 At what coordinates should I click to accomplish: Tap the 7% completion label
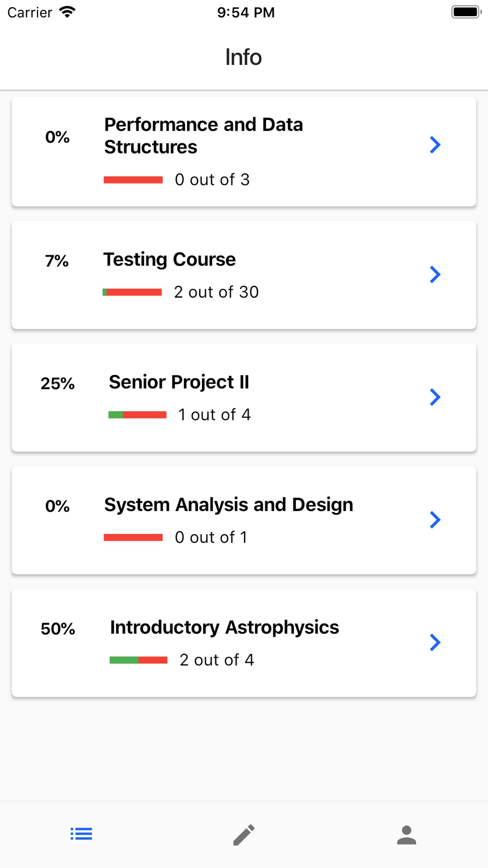click(x=57, y=261)
